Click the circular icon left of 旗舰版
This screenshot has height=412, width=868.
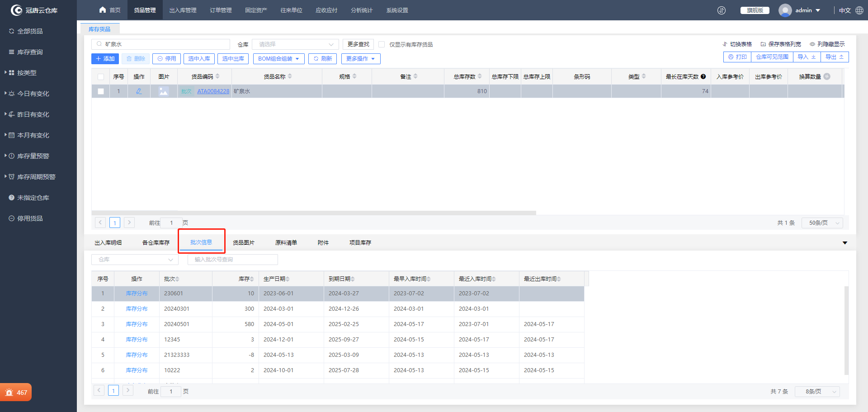[x=722, y=10]
